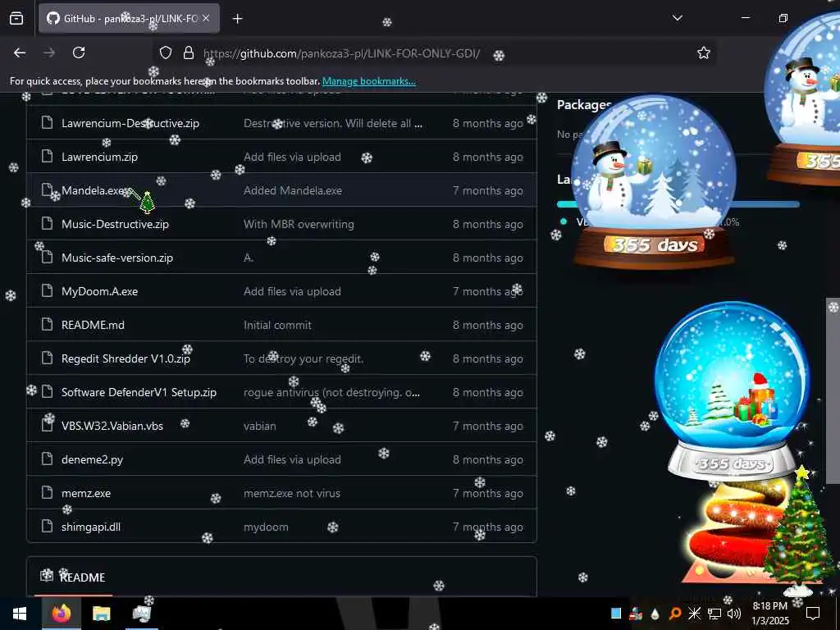840x630 pixels.
Task: Click the languages progress bar
Action: 678,204
